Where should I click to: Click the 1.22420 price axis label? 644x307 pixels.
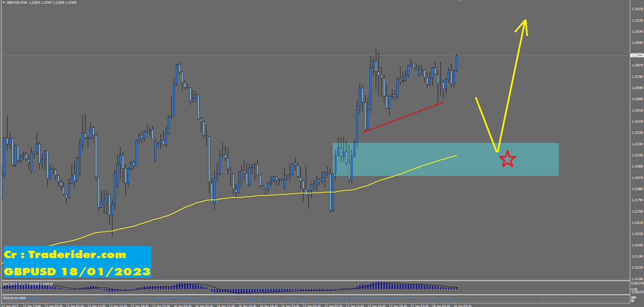point(637,121)
